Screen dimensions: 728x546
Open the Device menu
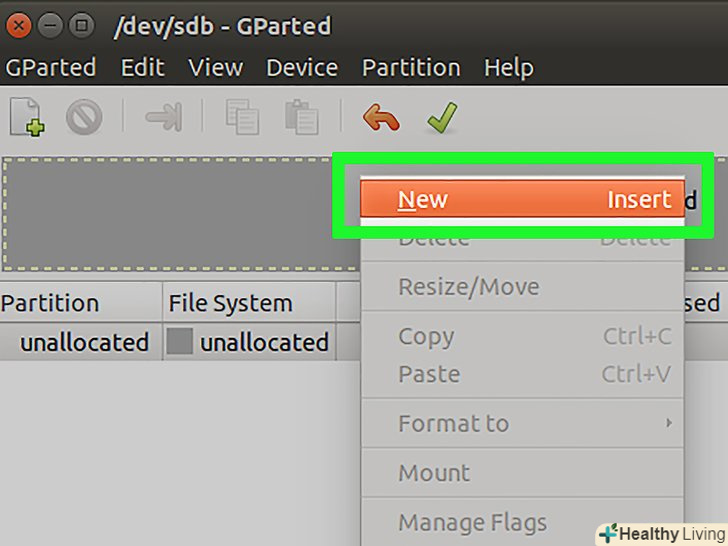click(x=302, y=68)
